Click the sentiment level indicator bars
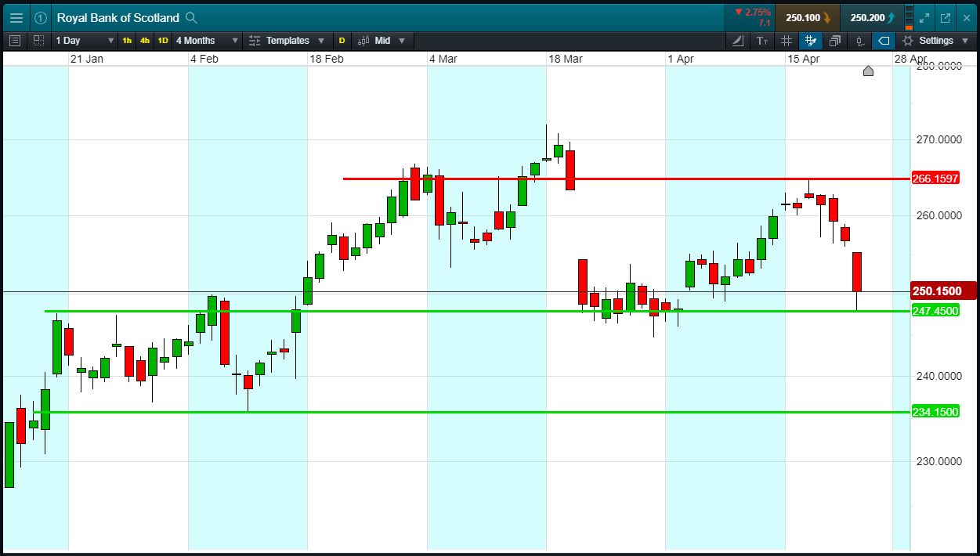Viewport: 980px width, 556px height. 907,17
